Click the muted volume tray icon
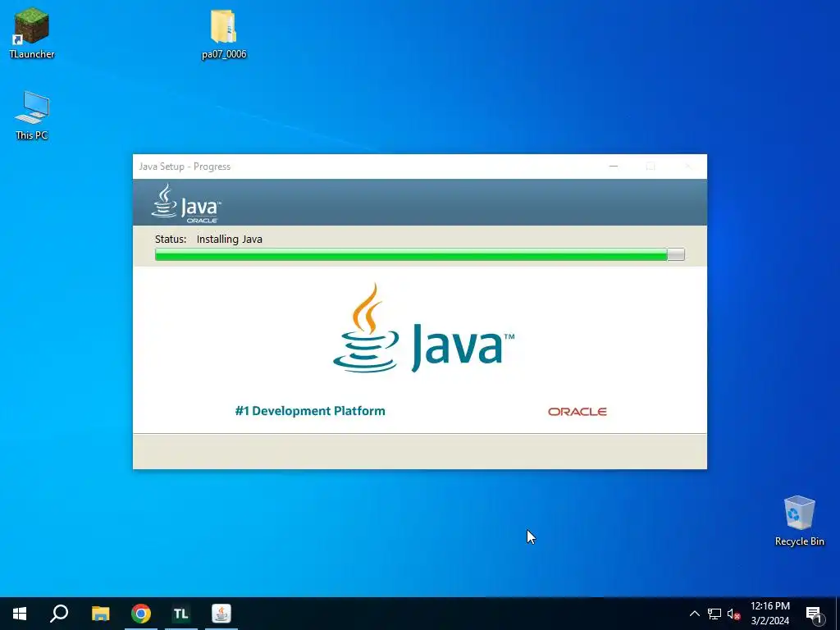840x630 pixels. coord(733,614)
